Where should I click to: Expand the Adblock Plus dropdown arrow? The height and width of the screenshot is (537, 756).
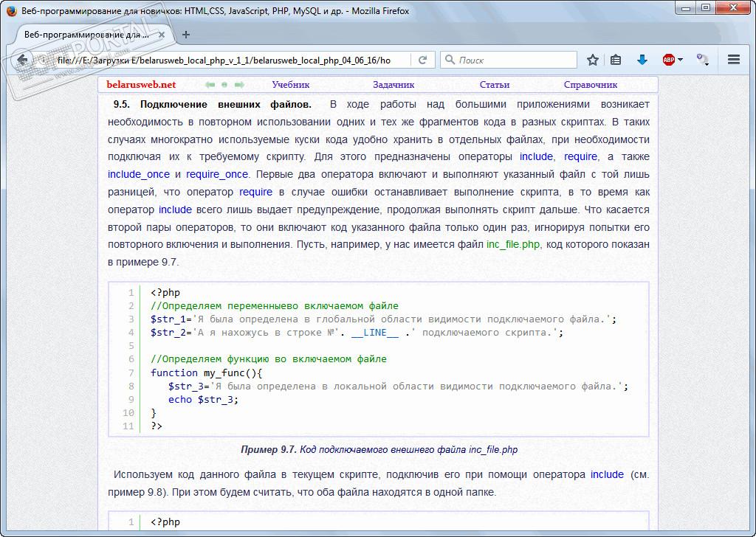[680, 60]
